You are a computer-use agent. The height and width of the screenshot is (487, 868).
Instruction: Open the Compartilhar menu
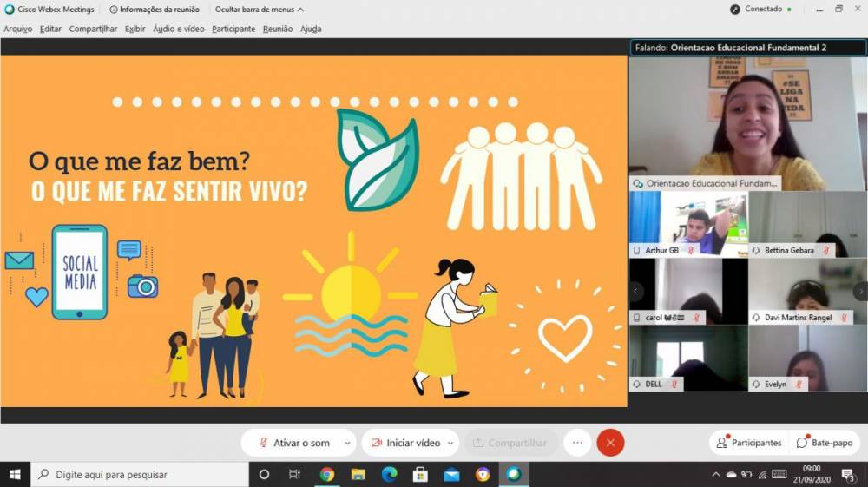pos(93,29)
